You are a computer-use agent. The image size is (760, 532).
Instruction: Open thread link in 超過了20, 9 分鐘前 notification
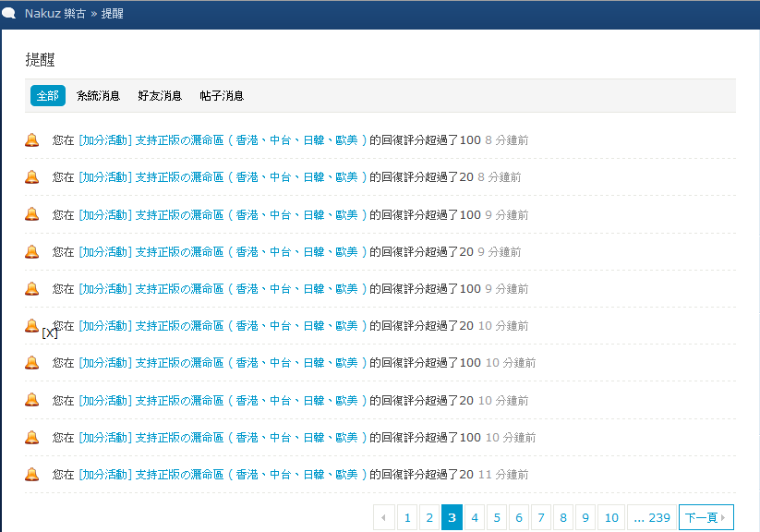223,252
